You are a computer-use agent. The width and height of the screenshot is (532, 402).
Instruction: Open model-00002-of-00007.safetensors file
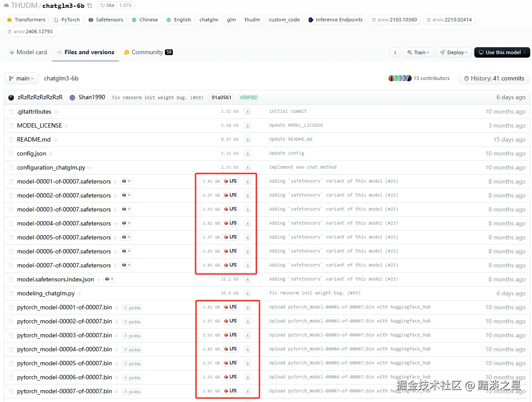point(64,195)
